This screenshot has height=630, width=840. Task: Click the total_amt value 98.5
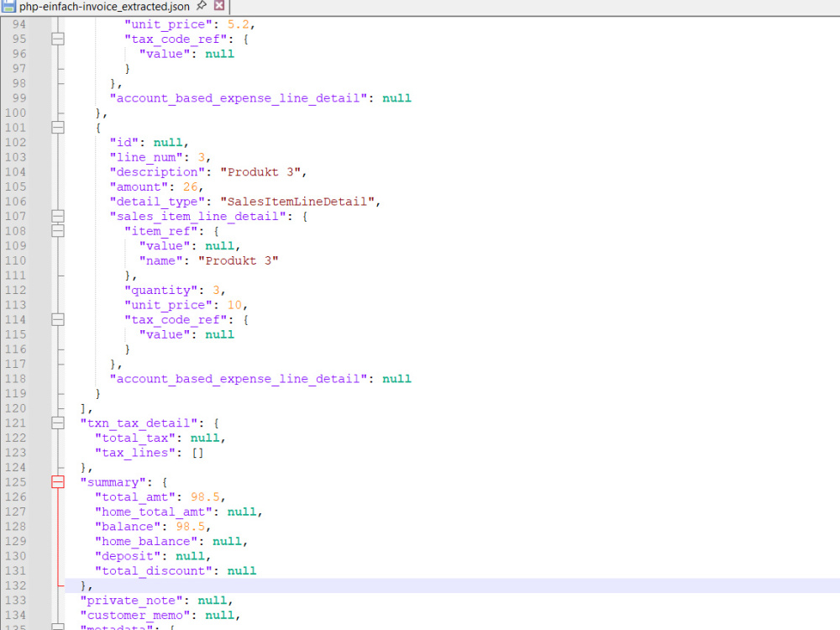(x=205, y=497)
